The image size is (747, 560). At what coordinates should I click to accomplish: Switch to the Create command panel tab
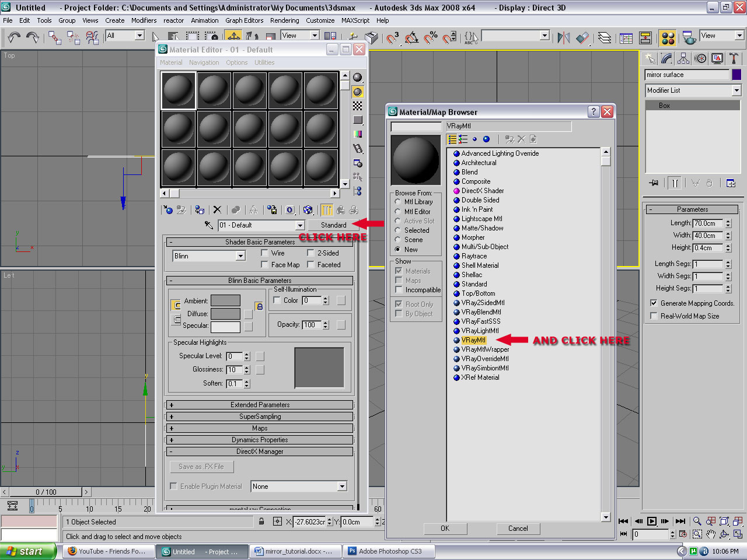click(x=650, y=58)
